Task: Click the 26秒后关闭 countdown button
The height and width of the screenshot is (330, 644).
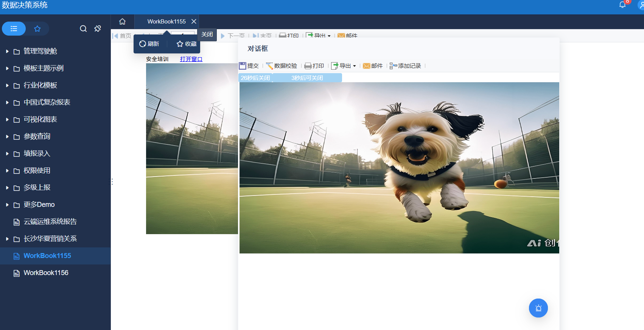Action: pos(255,78)
